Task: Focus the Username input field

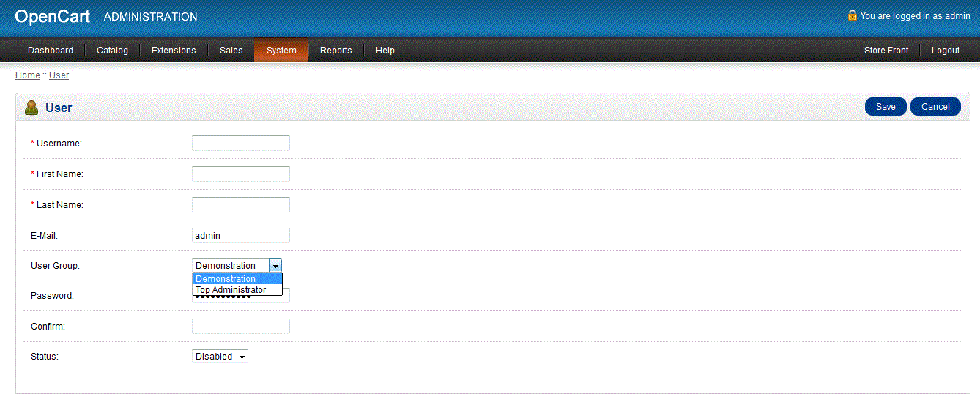Action: [x=240, y=144]
